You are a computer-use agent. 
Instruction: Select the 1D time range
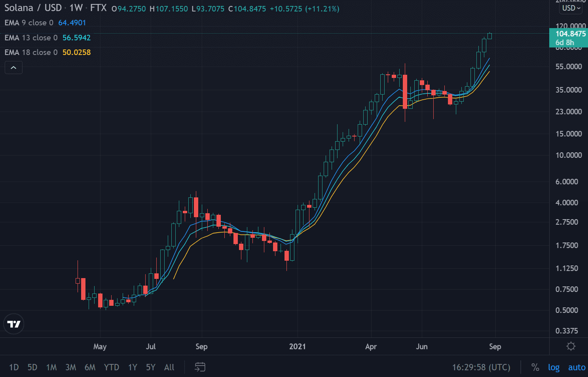(x=14, y=367)
